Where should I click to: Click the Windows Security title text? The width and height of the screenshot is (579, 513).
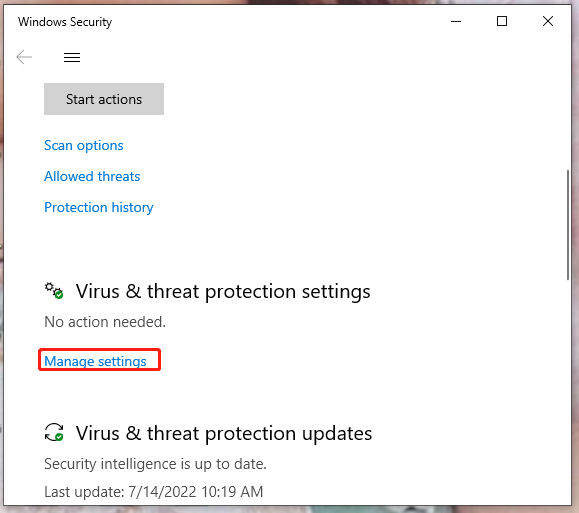point(65,22)
